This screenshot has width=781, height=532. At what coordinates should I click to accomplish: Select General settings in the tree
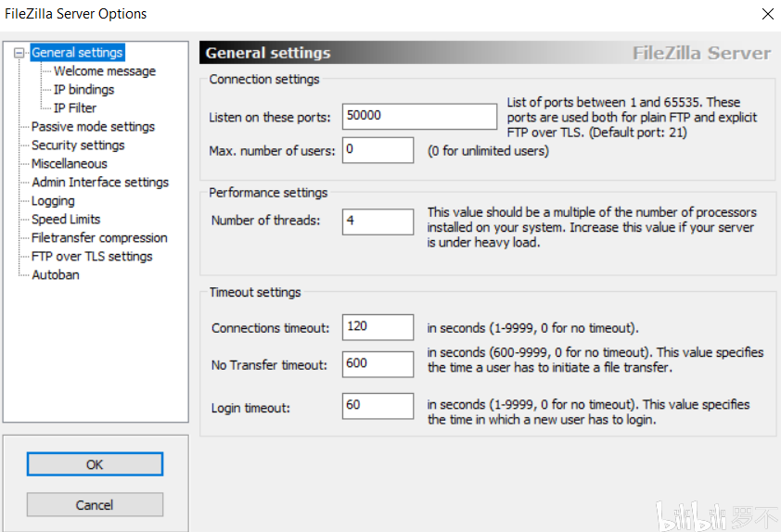[x=77, y=53]
